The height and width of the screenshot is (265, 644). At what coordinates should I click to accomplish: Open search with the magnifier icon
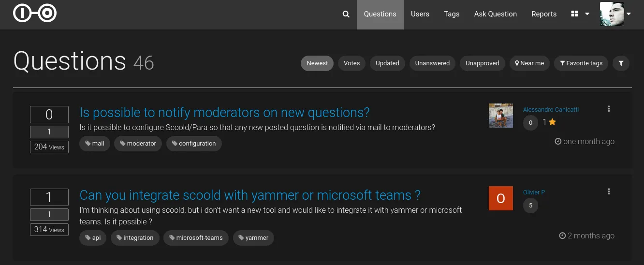[346, 14]
